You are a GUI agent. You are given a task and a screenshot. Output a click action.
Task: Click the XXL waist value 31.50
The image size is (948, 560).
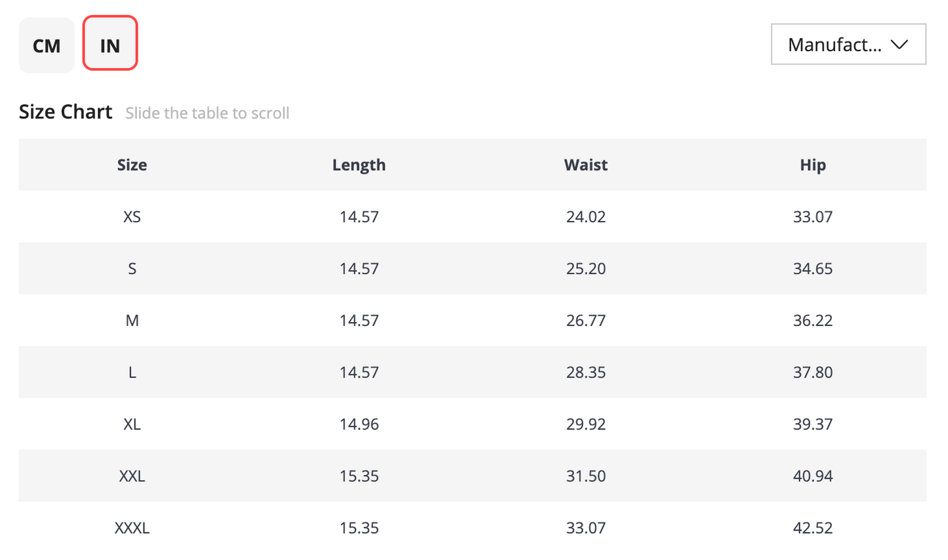tap(586, 476)
